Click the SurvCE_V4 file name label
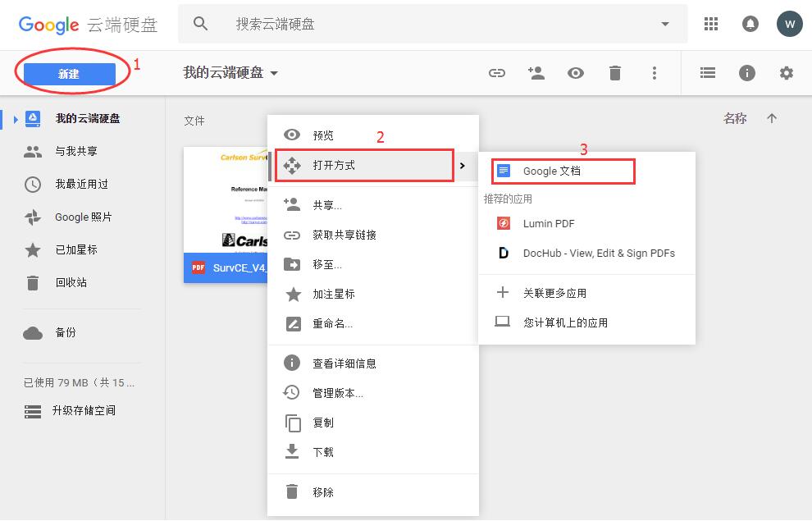The image size is (812, 521). (x=239, y=268)
